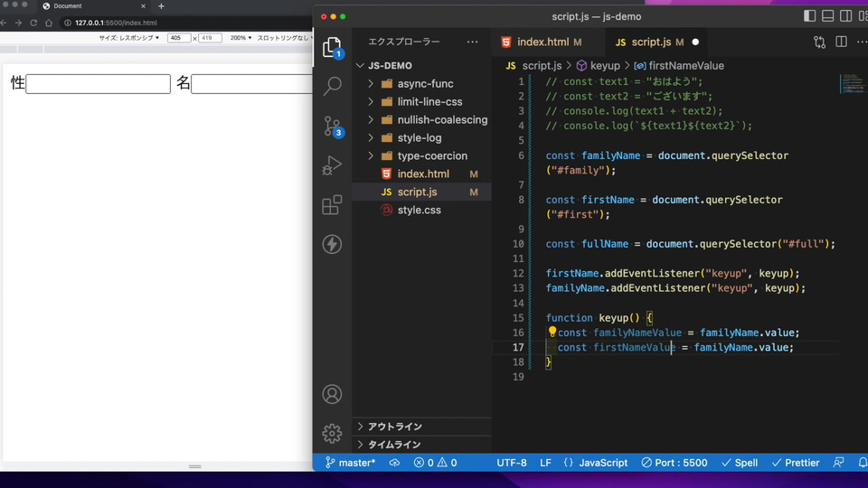Viewport: 868px width, 488px height.
Task: Click the lightbulb code action on line 16
Action: (x=552, y=333)
